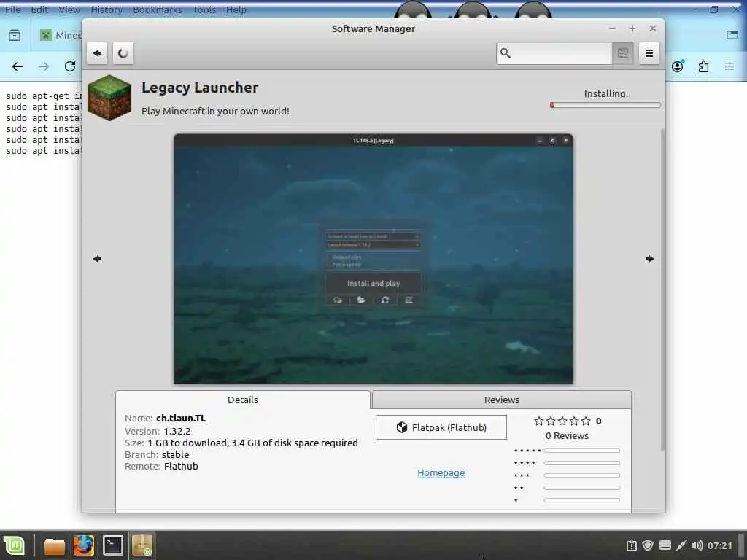The image size is (747, 560).
Task: Click Firefox forward navigation arrow
Action: [x=44, y=66]
